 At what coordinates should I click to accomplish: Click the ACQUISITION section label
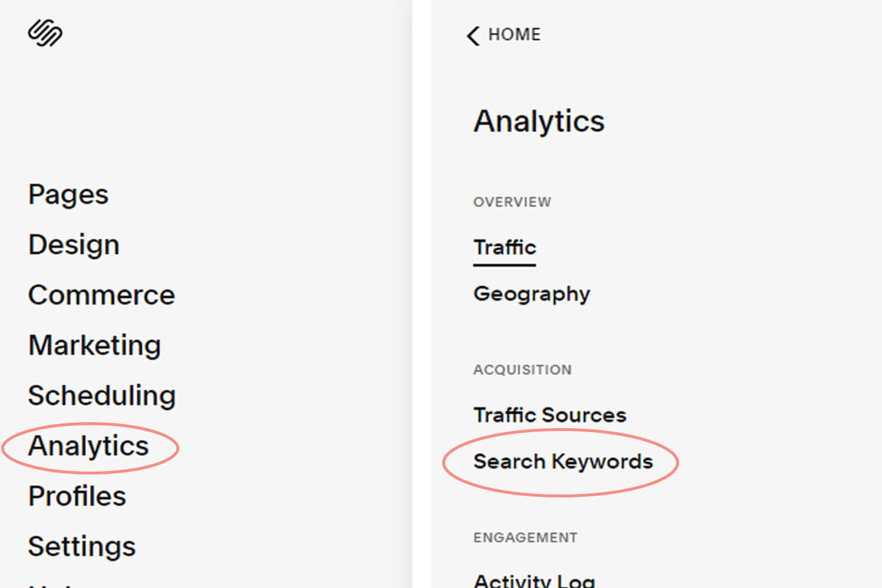point(522,370)
